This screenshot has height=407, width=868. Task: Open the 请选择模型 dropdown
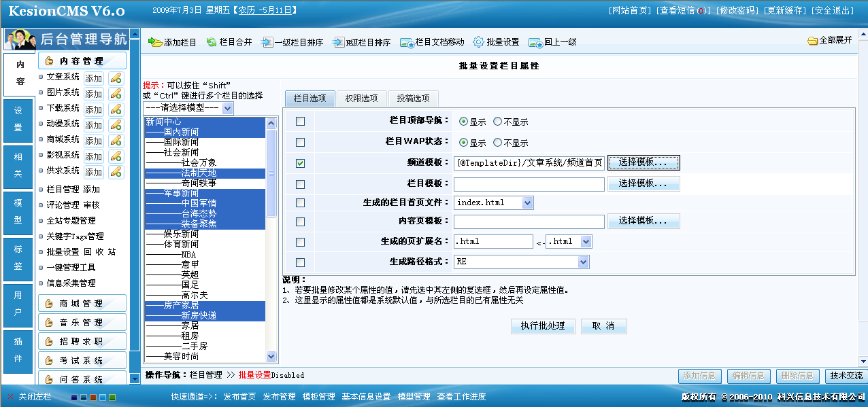(x=227, y=109)
